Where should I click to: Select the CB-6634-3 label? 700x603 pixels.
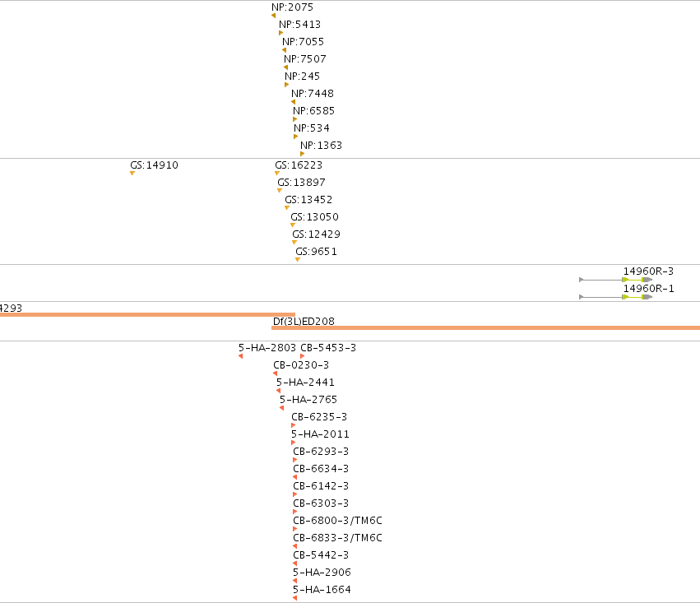point(321,469)
